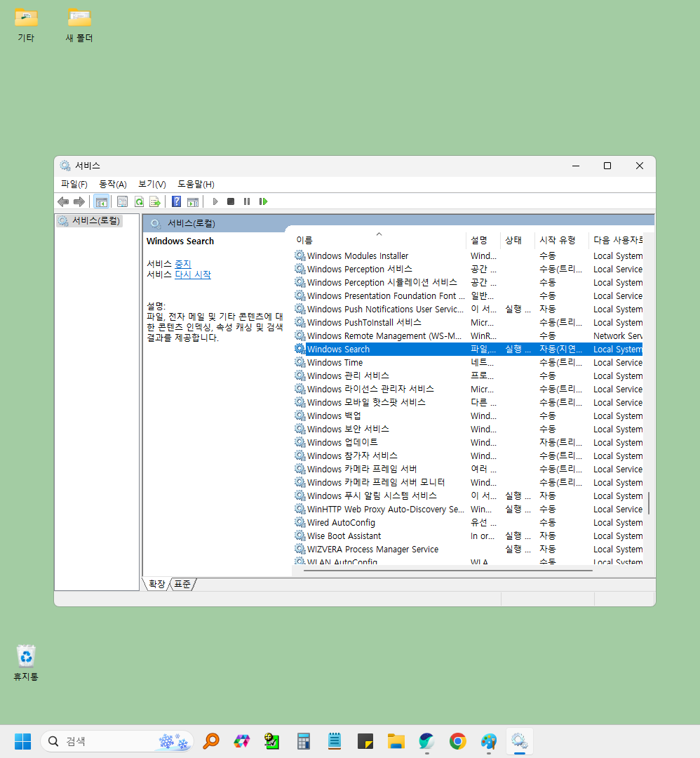Screen dimensions: 700x758
Task: Open Help via the blue question-mark icon
Action: pos(176,201)
